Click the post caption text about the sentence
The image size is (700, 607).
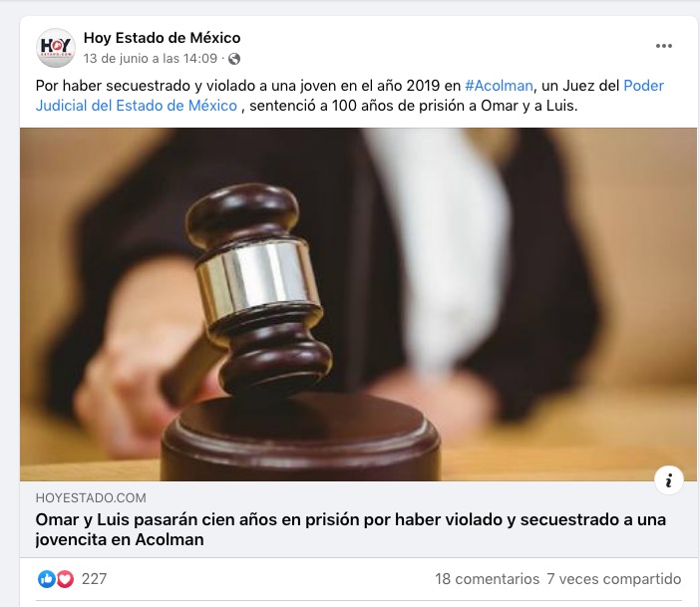click(350, 96)
